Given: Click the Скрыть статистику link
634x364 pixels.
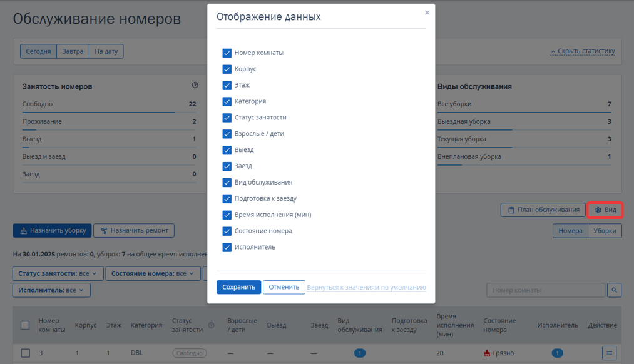Looking at the screenshot, I should coord(583,51).
